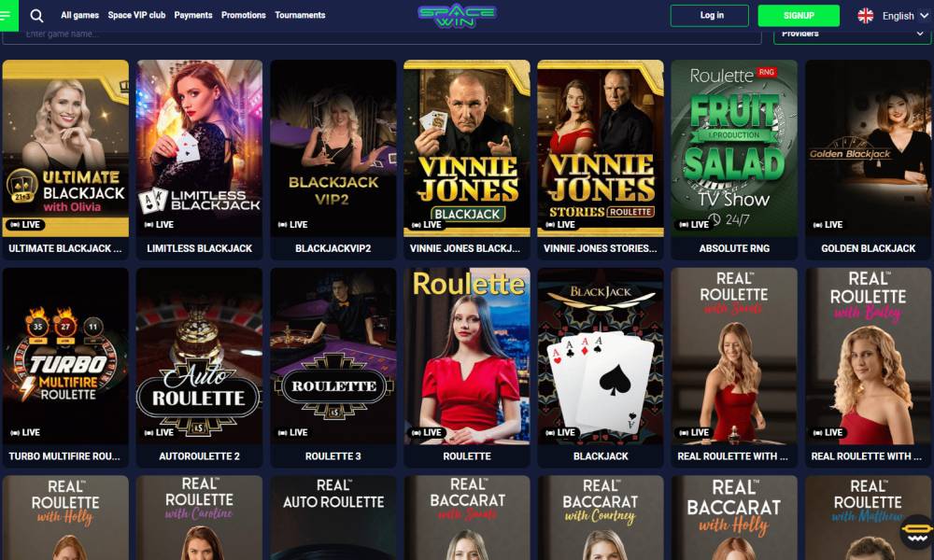Open the All games menu
The image size is (934, 560).
79,15
